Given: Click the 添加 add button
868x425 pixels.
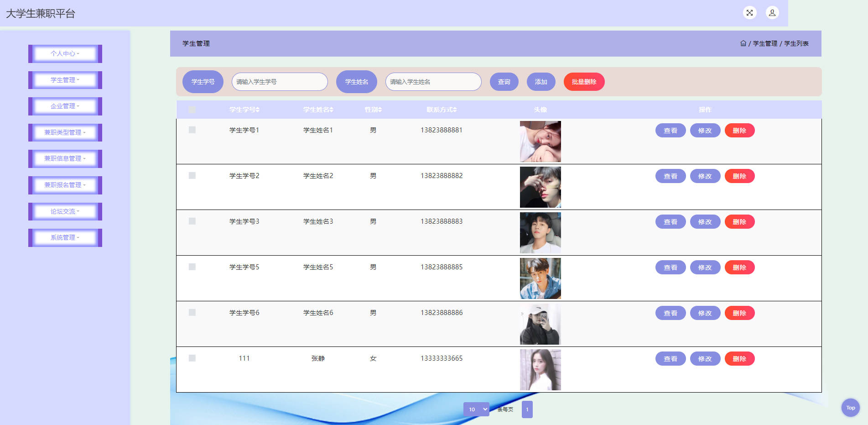Looking at the screenshot, I should click(x=541, y=82).
